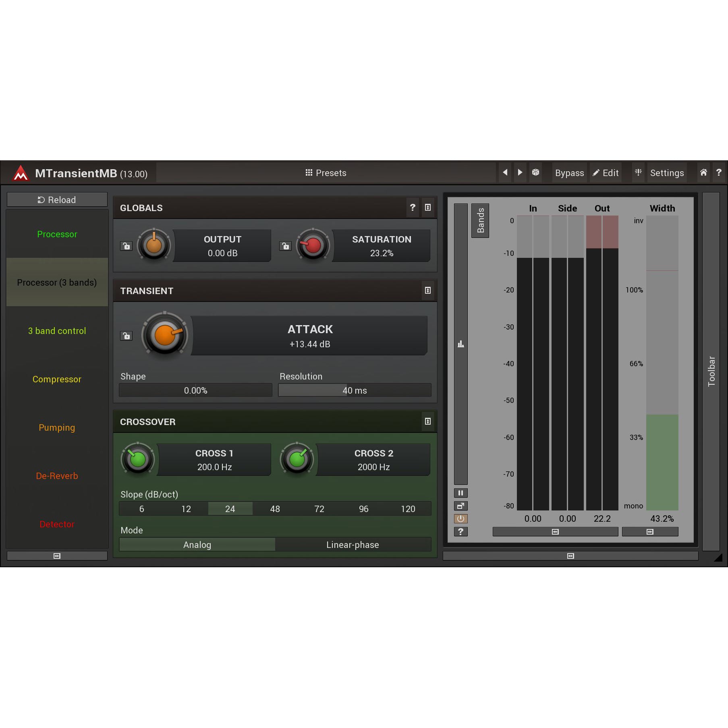Toggle the Saturation knob lock
Image resolution: width=728 pixels, height=728 pixels.
(x=285, y=246)
